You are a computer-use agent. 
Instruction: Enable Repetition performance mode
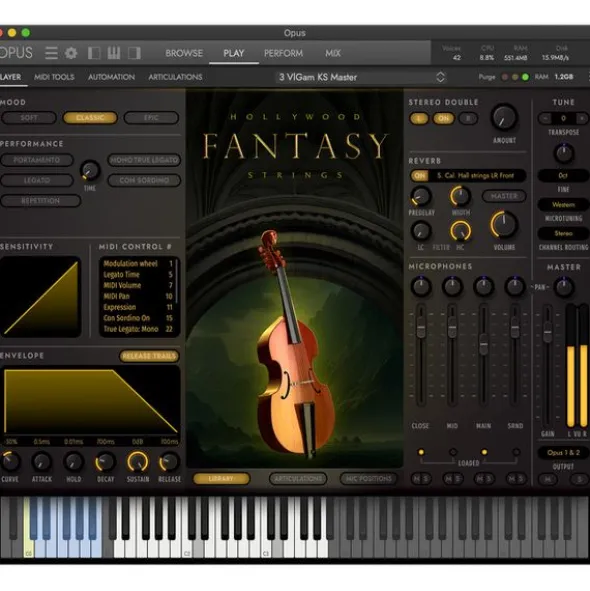40,201
